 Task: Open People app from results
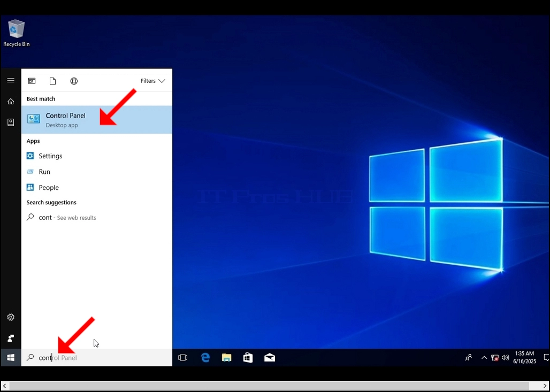97,188
